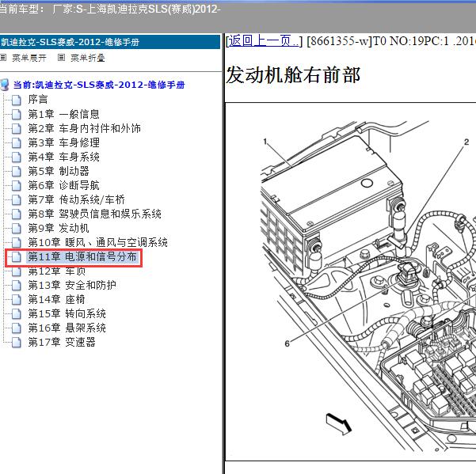
Task: Click the page icon beside 第2章
Action: 17,128
